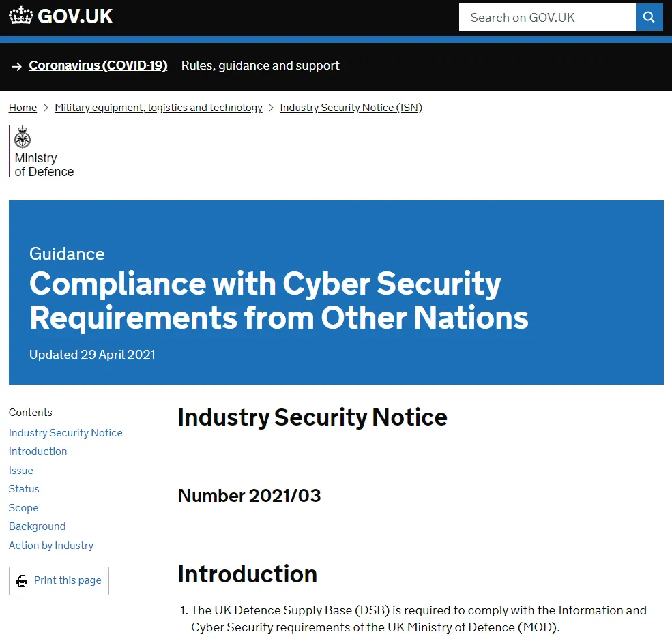Select the Issue contents link
Screen dimensions: 672x639
tap(20, 471)
